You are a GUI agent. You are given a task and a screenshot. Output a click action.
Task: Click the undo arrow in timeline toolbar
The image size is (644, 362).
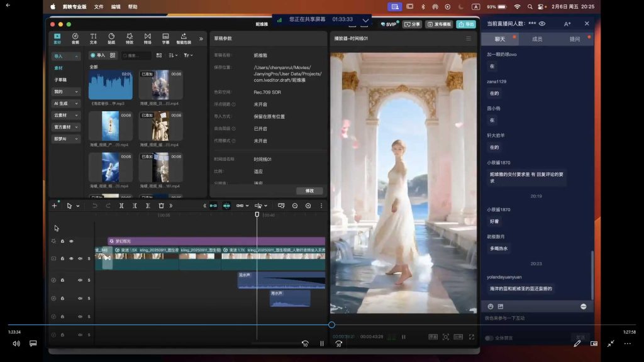coord(95,206)
